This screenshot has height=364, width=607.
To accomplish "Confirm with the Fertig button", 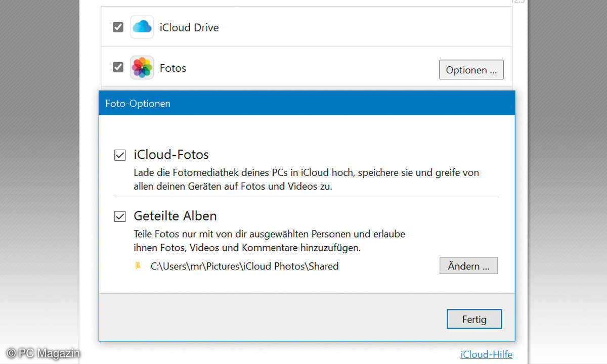I will [474, 319].
